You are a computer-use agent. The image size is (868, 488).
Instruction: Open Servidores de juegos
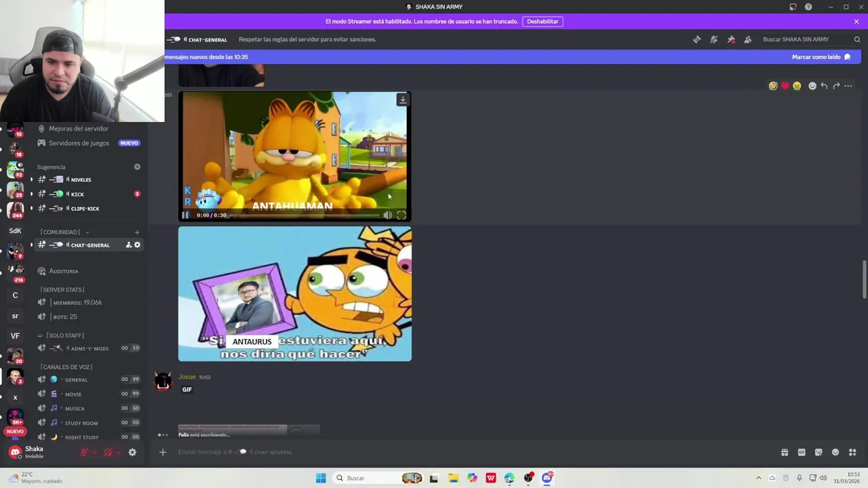[x=79, y=143]
